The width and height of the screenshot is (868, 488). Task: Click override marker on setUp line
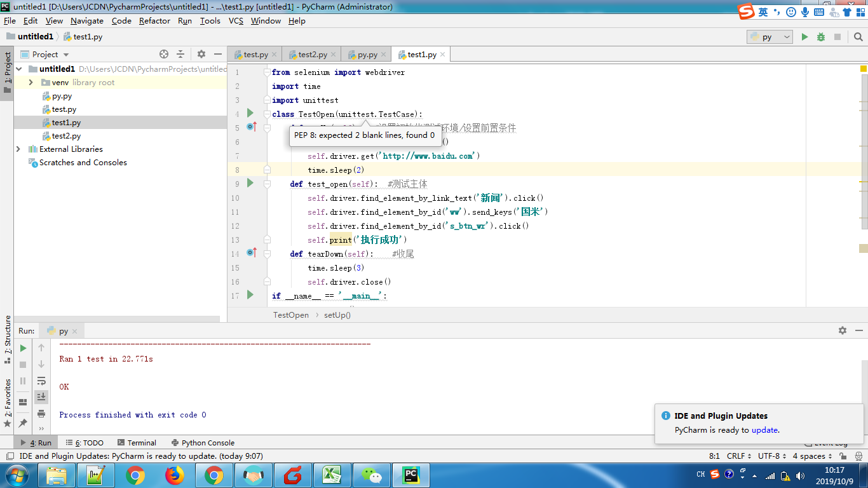(x=251, y=127)
